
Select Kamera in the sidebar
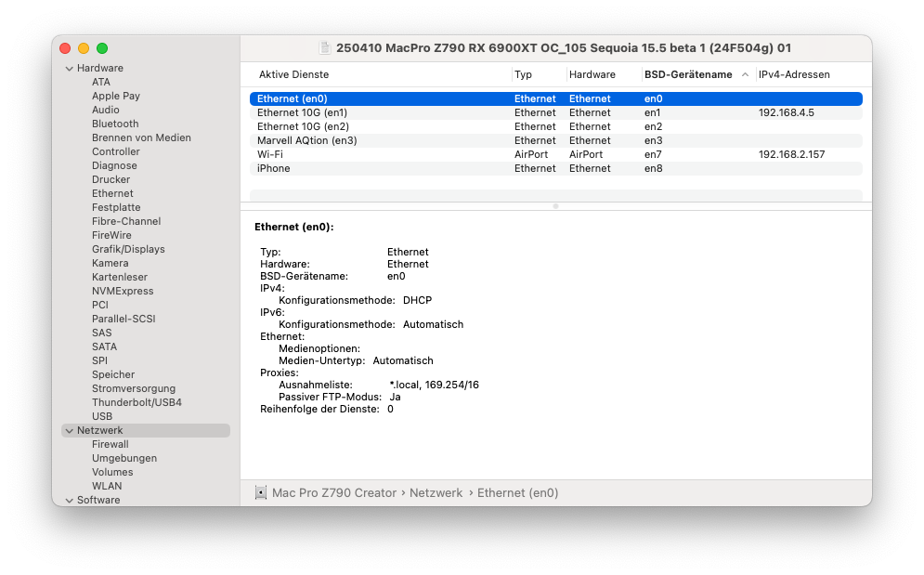click(110, 263)
